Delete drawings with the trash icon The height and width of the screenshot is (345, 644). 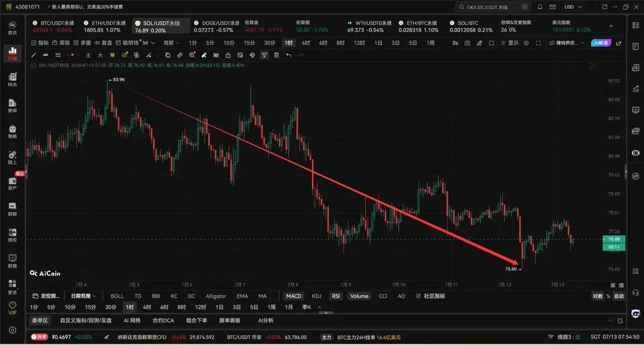pyautogui.click(x=276, y=55)
